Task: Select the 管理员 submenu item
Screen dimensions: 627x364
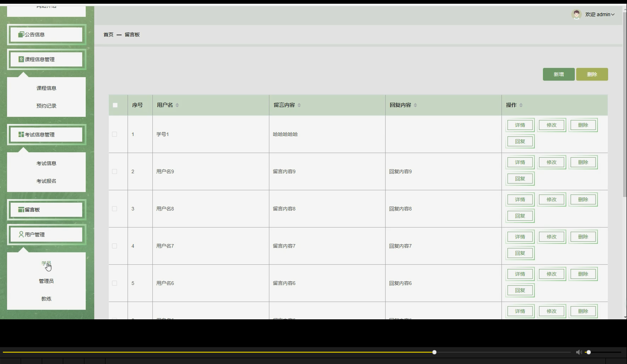Action: 46,281
